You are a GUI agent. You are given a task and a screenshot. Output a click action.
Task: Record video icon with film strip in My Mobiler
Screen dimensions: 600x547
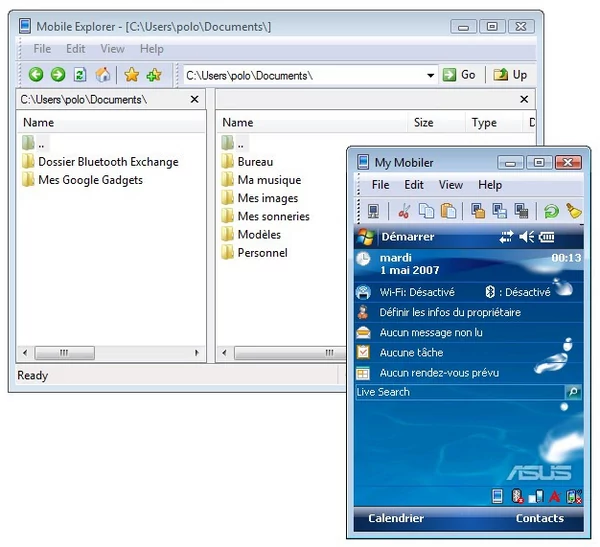[x=521, y=211]
